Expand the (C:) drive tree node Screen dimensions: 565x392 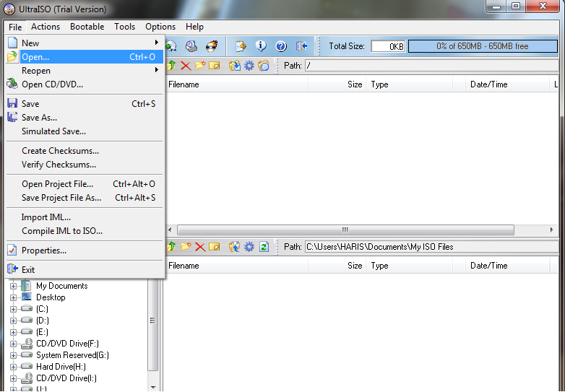tap(13, 309)
